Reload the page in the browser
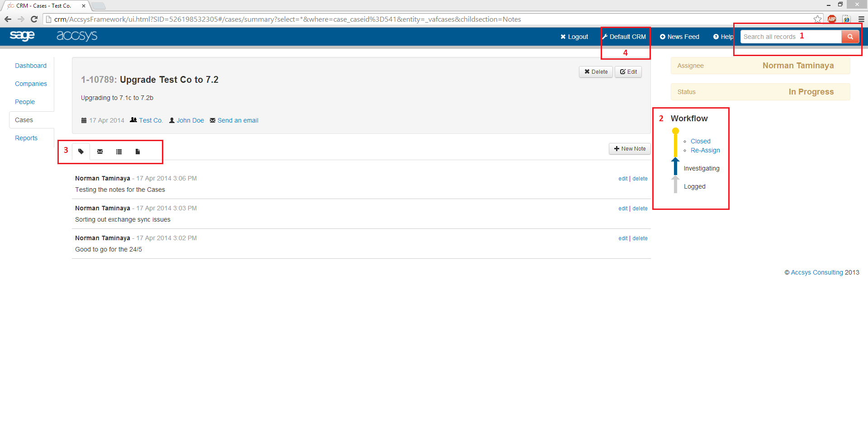The height and width of the screenshot is (432, 868). click(34, 19)
